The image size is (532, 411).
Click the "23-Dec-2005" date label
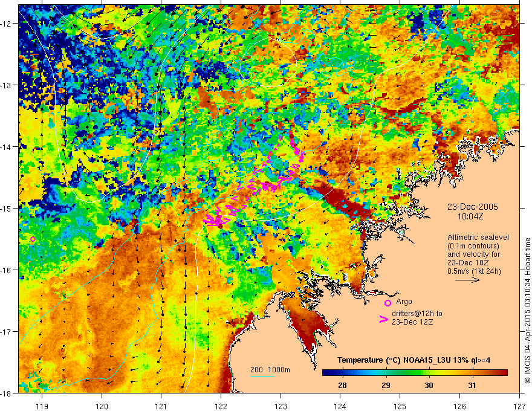pyautogui.click(x=473, y=207)
